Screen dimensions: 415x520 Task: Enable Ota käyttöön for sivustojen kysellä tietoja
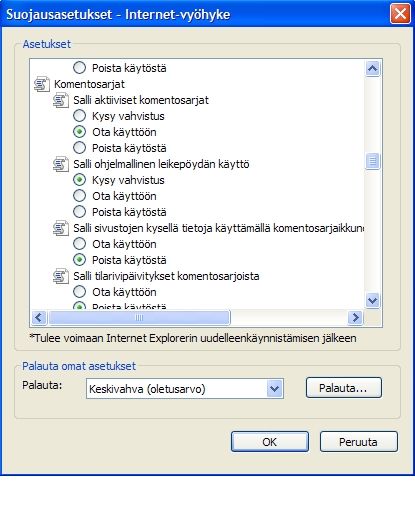[x=79, y=244]
